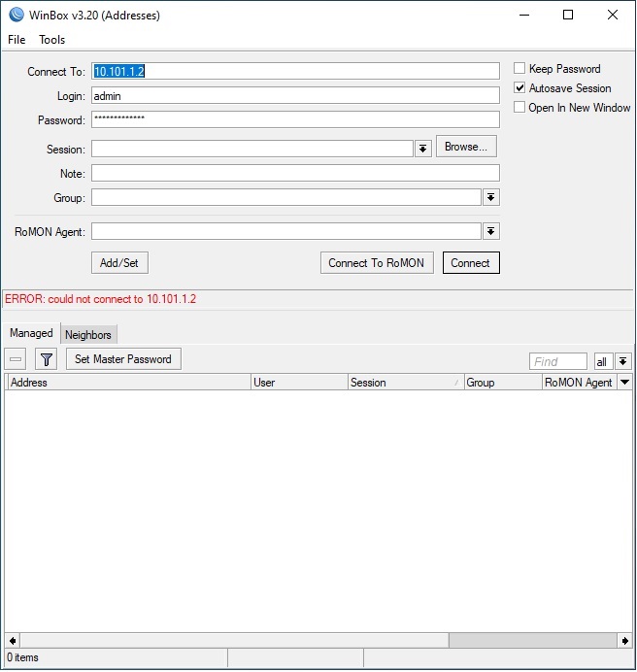Click in the RoMON Agent field

click(x=286, y=232)
